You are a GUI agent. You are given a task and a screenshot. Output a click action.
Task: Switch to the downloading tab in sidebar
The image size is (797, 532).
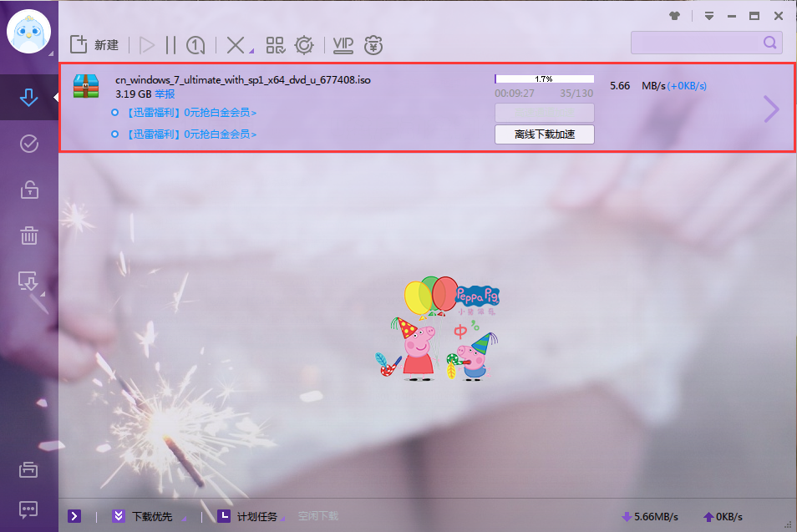coord(29,98)
